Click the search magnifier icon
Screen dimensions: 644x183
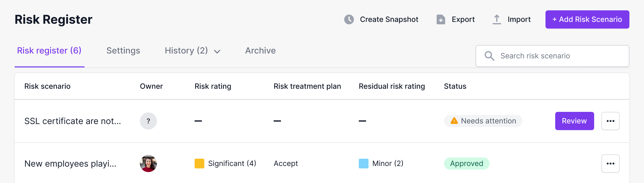pyautogui.click(x=489, y=56)
